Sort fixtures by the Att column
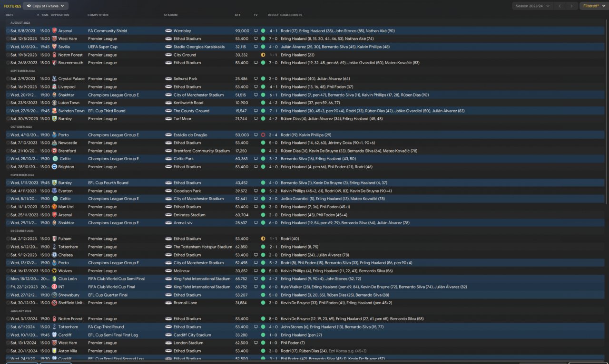Image resolution: width=609 pixels, height=364 pixels. [238, 15]
